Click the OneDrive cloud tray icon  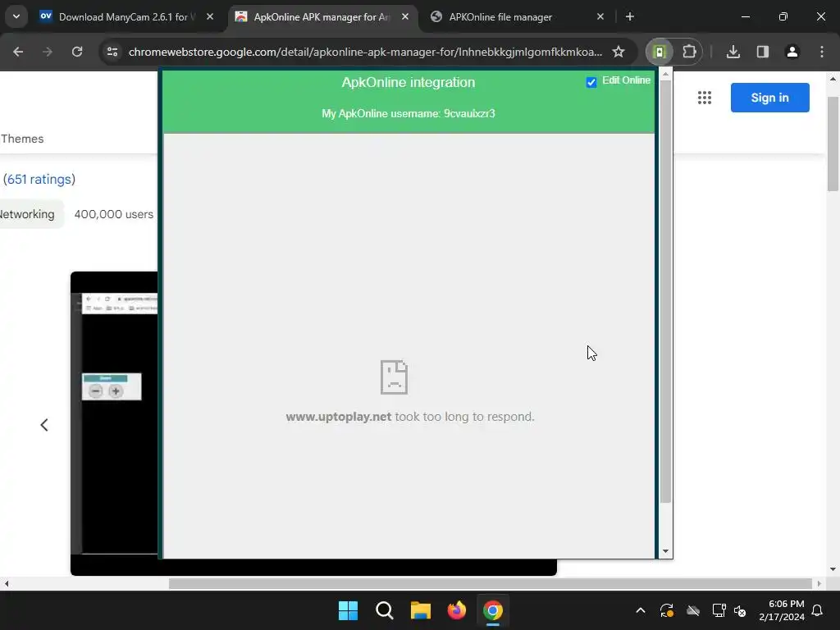tap(693, 610)
